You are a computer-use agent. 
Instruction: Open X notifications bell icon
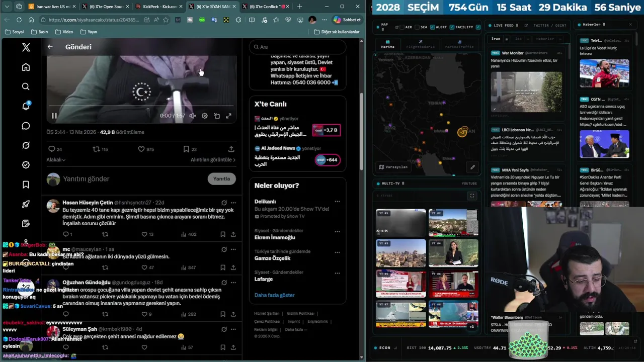(26, 106)
